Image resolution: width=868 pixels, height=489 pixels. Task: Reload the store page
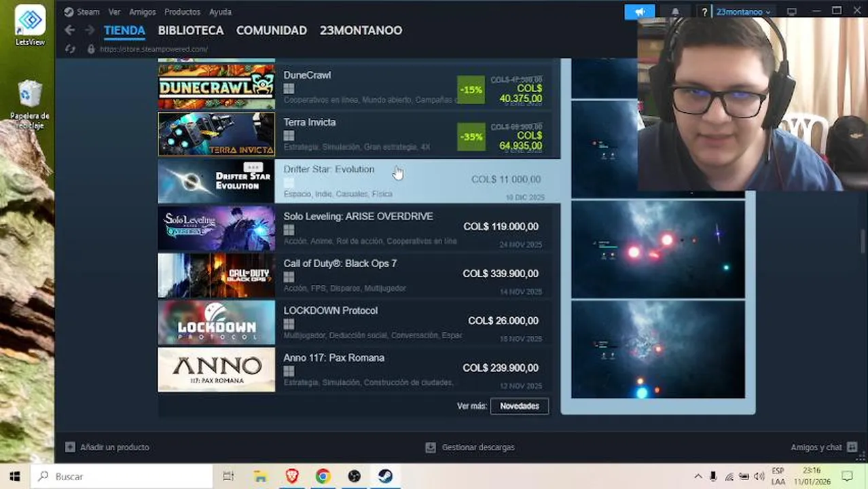[x=70, y=49]
